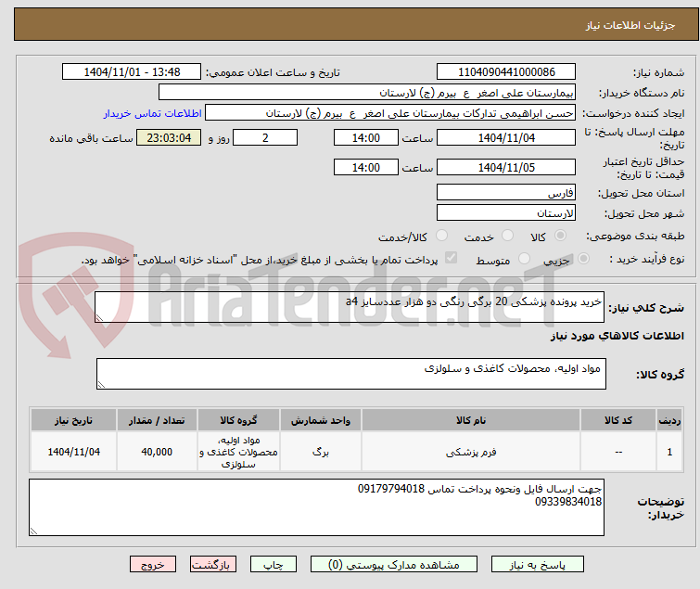Click the جزئیات اطلاعات نیاز header title
The height and width of the screenshot is (589, 700).
630,25
